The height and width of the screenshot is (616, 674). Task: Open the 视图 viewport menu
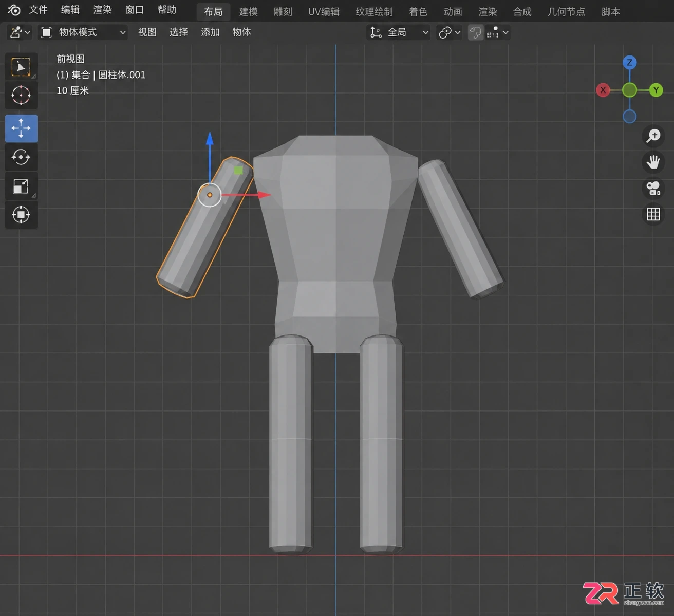pyautogui.click(x=147, y=32)
